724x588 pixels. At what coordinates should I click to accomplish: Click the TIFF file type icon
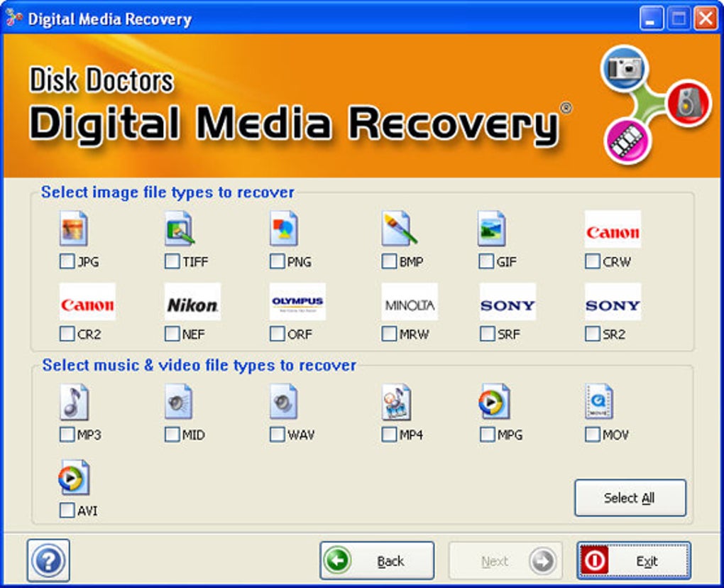179,228
